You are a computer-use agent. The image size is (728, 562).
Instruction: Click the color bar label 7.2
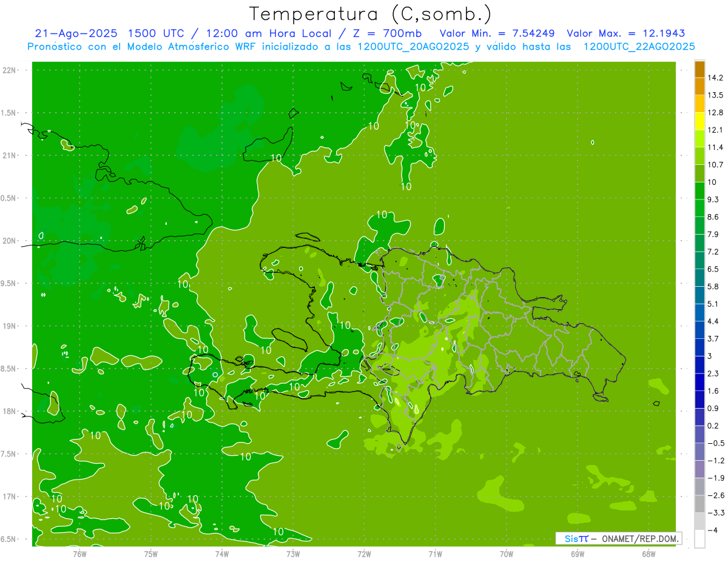713,252
